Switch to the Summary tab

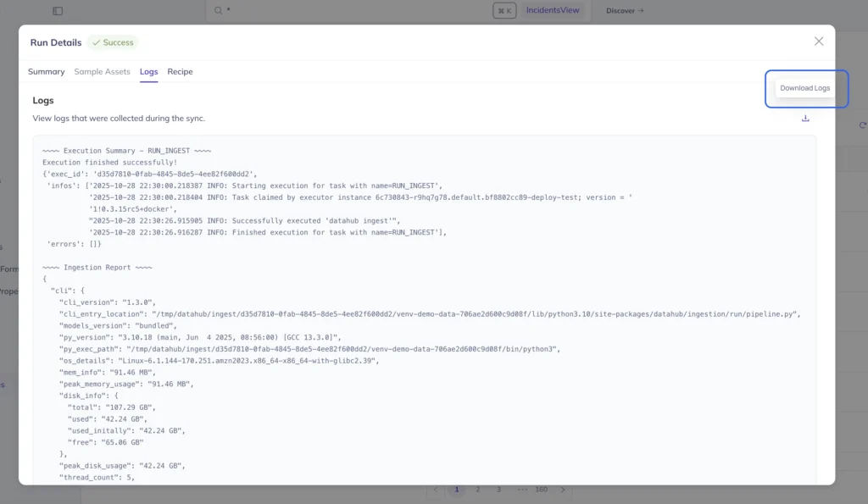pos(46,72)
